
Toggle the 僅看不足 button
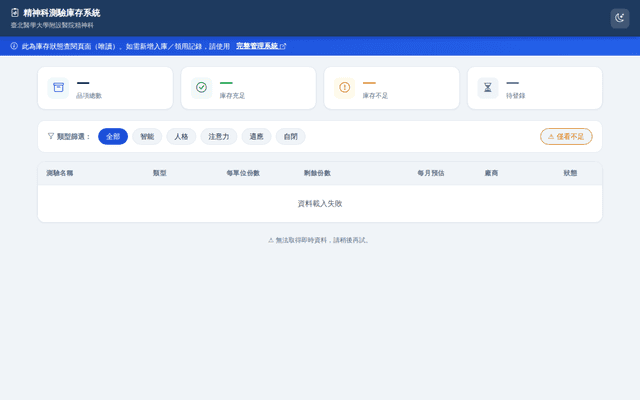566,137
